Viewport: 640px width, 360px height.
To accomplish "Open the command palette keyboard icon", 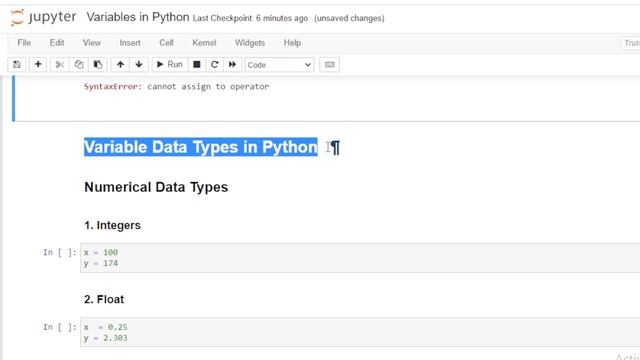I will point(329,64).
